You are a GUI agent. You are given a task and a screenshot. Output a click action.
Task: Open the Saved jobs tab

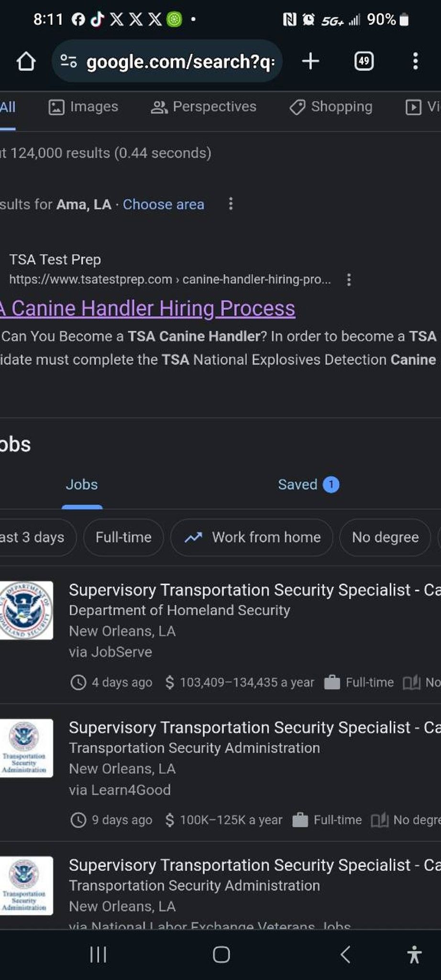click(x=309, y=484)
